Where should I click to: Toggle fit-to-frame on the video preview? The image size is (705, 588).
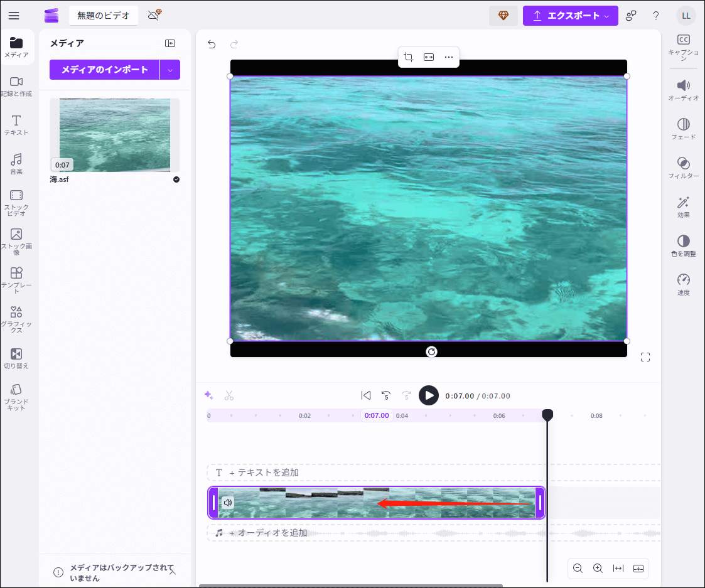coord(428,57)
